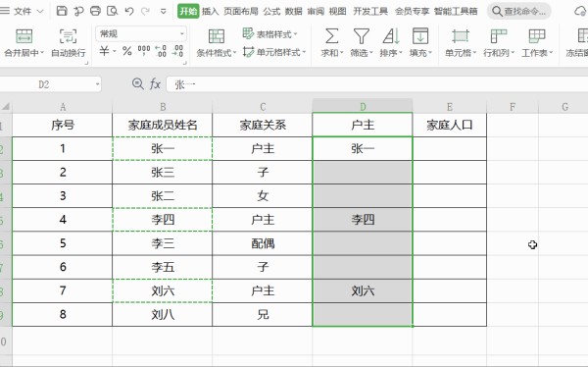Switch to the 公式 tab
The height and width of the screenshot is (367, 588).
tap(271, 11)
